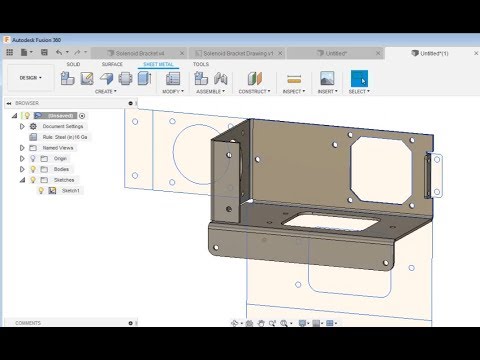Click the activate component radio button
Screen dimensions: 480x360
(82, 116)
